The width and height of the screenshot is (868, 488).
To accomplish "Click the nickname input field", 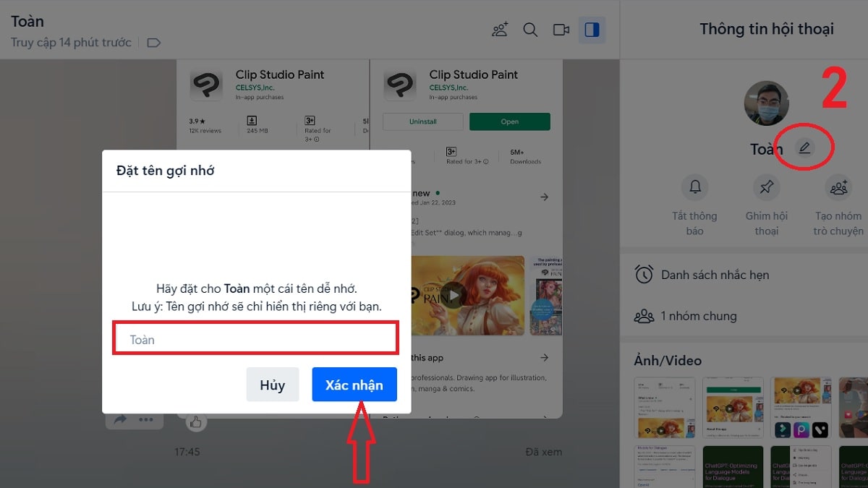I will (x=255, y=339).
